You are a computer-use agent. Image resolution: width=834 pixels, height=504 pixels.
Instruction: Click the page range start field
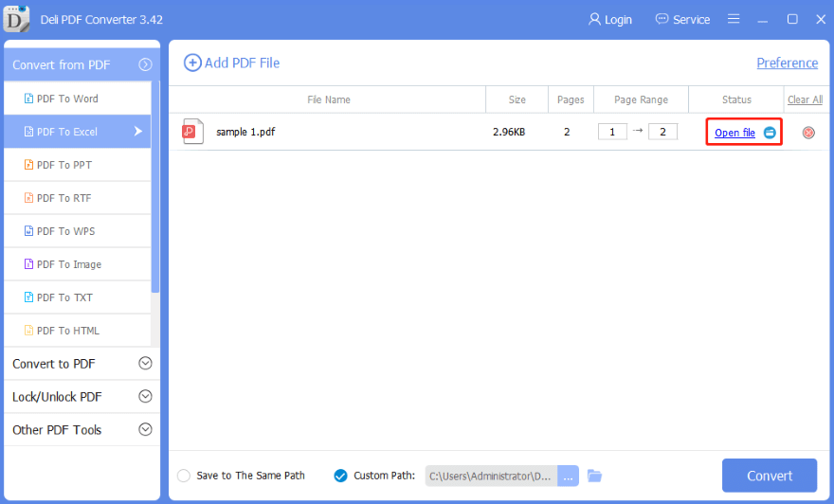(x=612, y=132)
